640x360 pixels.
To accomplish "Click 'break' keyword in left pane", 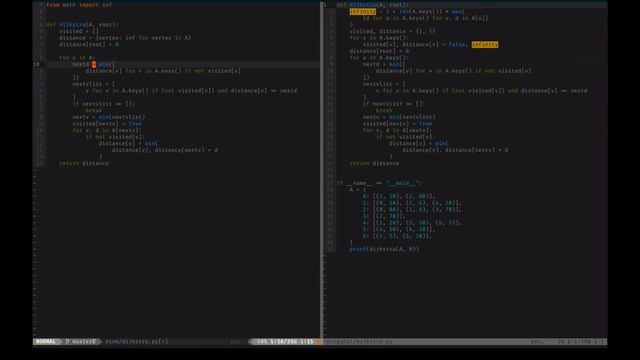I will tap(93, 110).
